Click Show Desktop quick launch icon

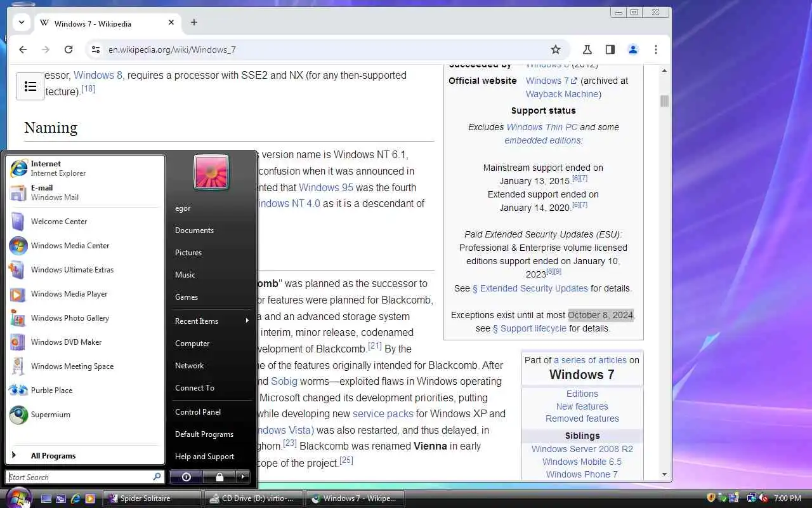point(46,498)
